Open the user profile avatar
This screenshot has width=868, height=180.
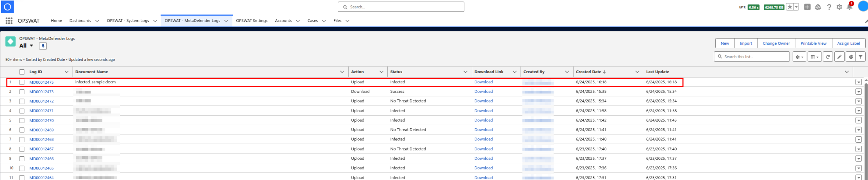[x=863, y=6]
